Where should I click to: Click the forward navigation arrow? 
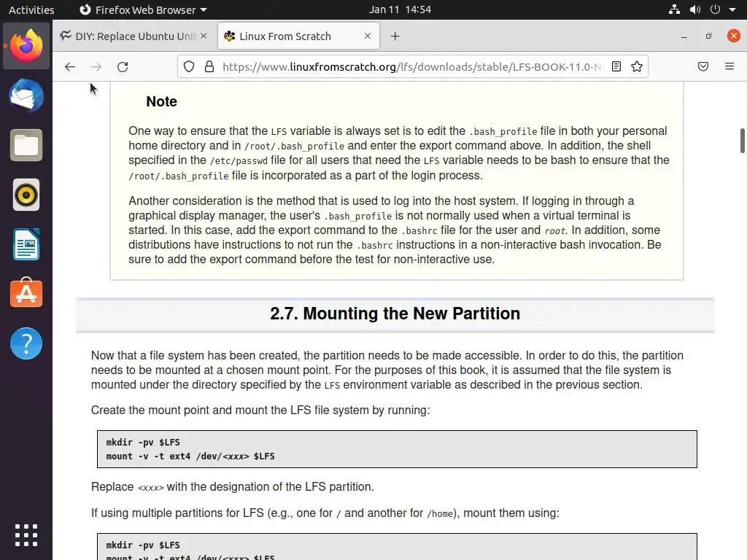(96, 66)
